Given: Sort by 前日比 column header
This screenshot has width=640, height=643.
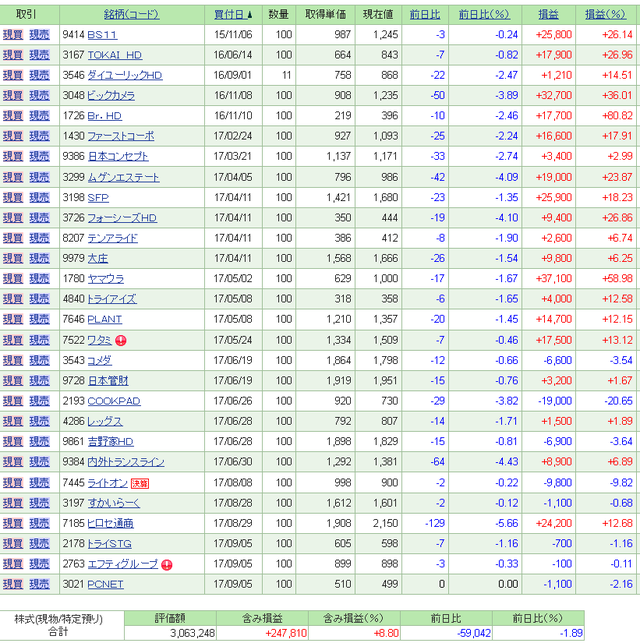Looking at the screenshot, I should tap(425, 15).
